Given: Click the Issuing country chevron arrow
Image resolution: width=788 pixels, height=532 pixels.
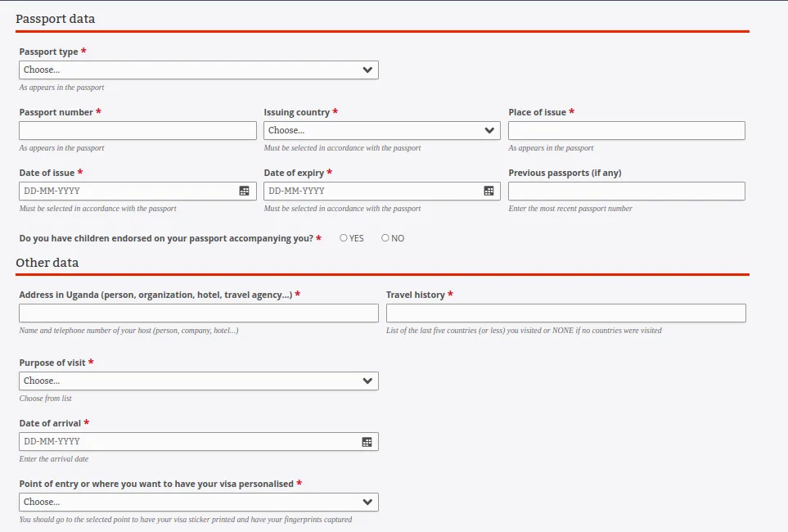Looking at the screenshot, I should (x=490, y=130).
